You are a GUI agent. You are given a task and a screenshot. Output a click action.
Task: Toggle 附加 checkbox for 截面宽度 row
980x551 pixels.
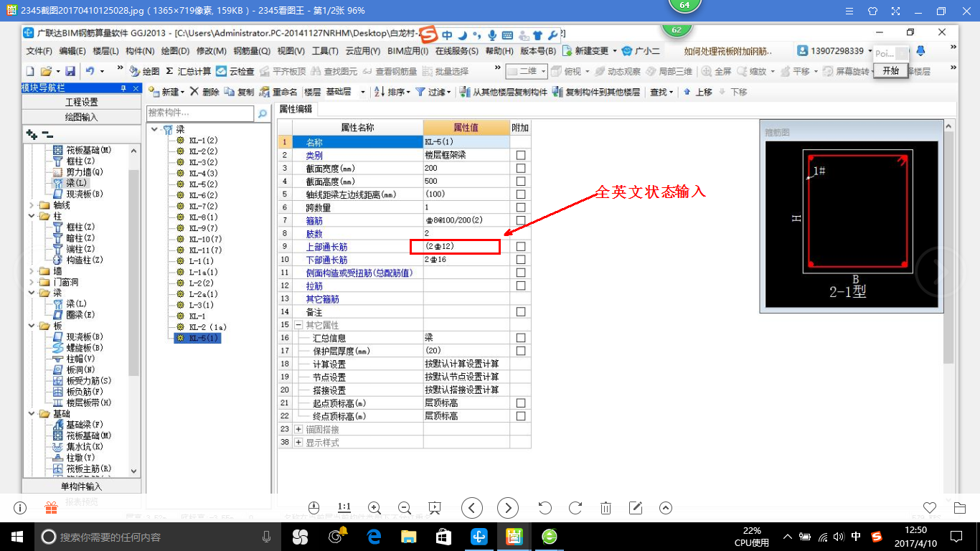[521, 168]
